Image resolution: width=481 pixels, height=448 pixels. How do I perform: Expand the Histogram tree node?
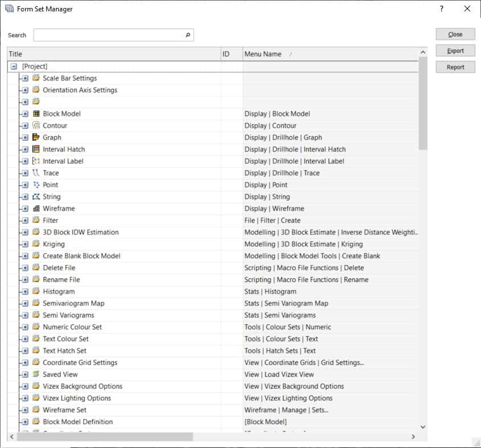point(25,291)
